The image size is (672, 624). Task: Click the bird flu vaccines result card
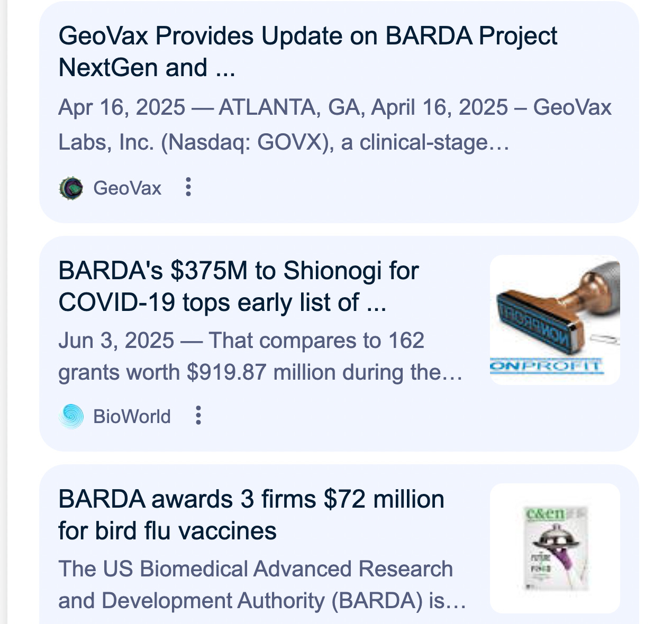pyautogui.click(x=339, y=545)
